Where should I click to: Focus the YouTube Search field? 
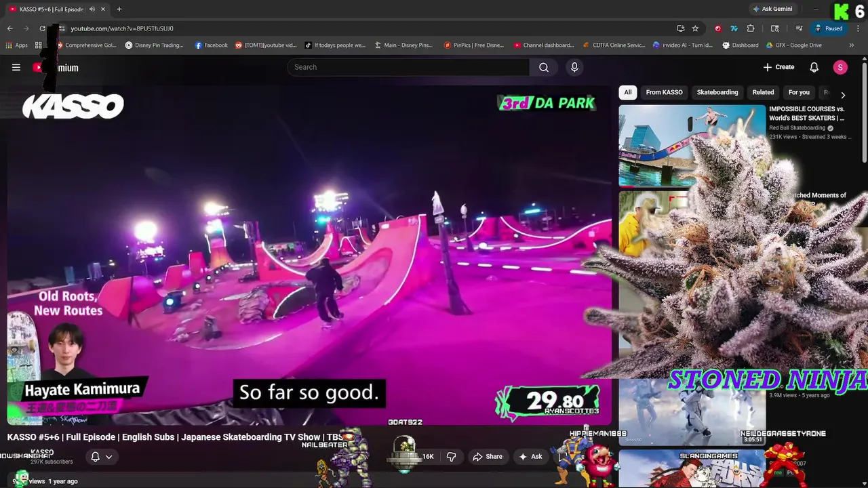[408, 67]
